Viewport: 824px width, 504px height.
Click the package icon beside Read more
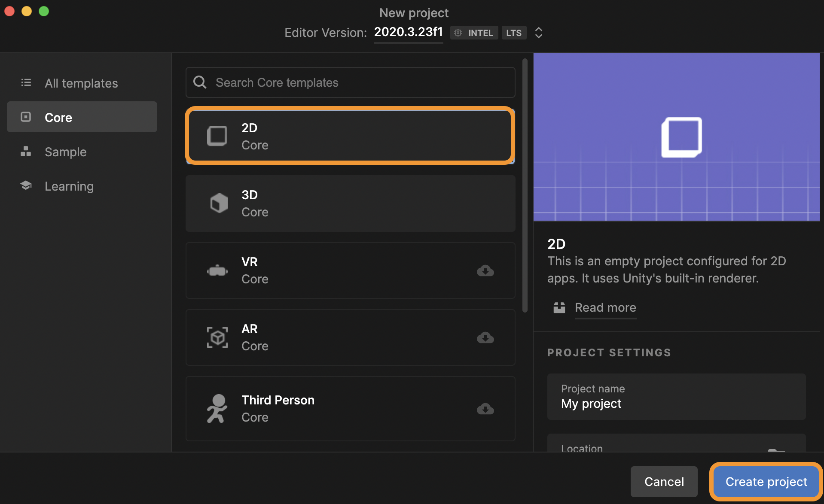[x=559, y=307]
